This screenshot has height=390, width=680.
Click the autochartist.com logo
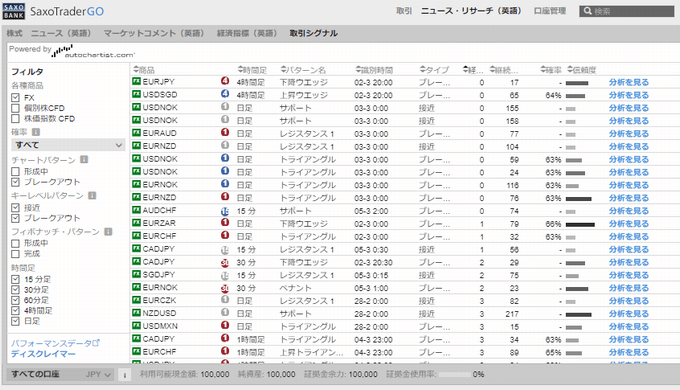point(94,52)
